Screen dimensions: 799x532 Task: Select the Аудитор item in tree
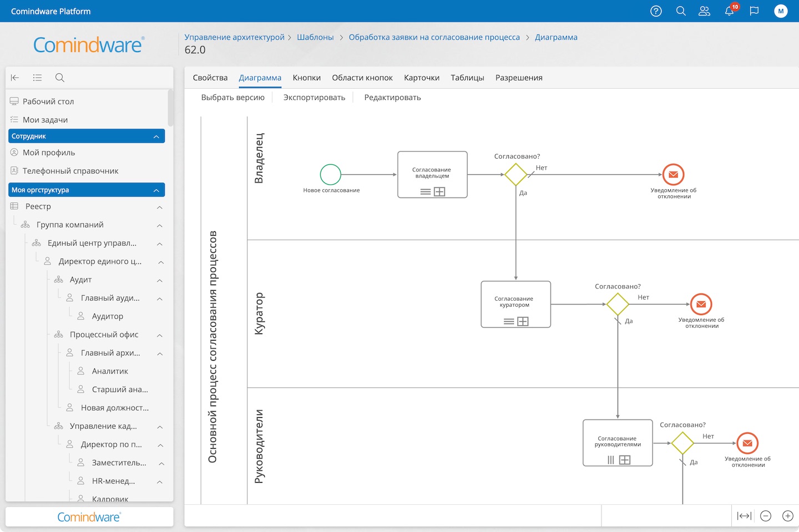pyautogui.click(x=108, y=316)
